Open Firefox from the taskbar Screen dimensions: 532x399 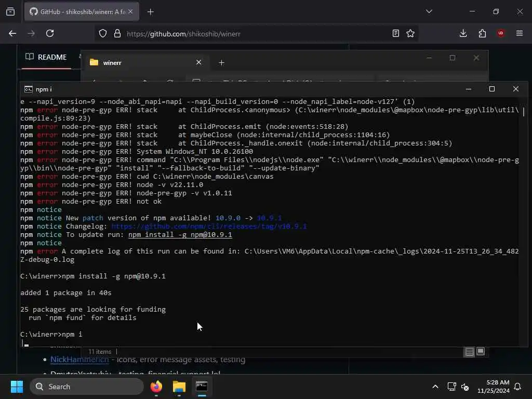coord(156,387)
